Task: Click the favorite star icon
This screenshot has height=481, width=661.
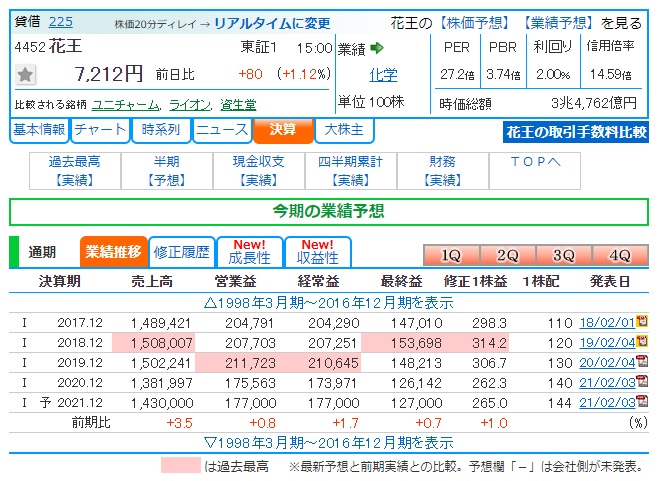Action: 25,75
